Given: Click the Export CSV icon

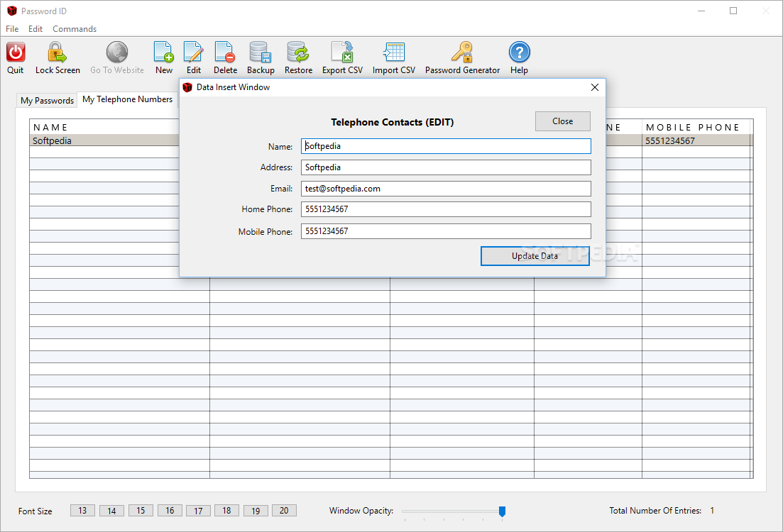Looking at the screenshot, I should [x=342, y=52].
